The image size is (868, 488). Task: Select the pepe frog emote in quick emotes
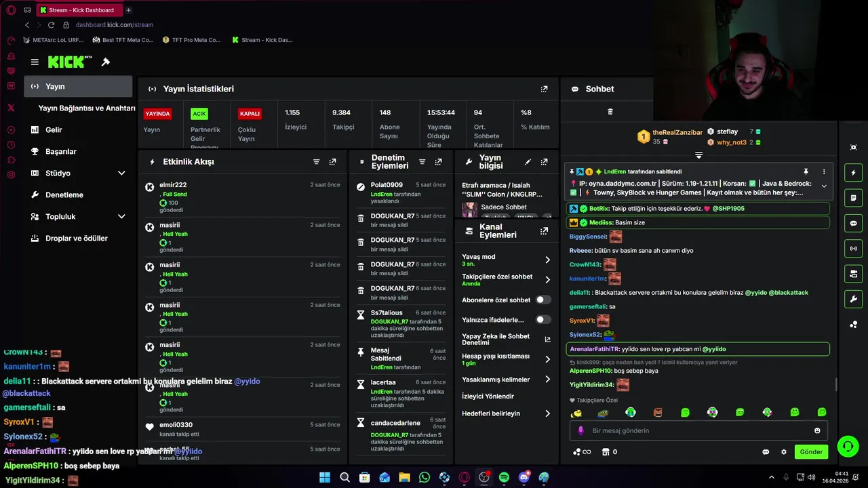[603, 412]
